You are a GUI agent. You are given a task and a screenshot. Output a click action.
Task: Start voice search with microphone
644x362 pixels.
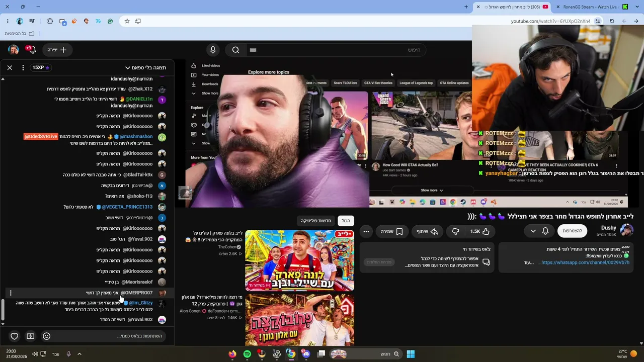213,50
